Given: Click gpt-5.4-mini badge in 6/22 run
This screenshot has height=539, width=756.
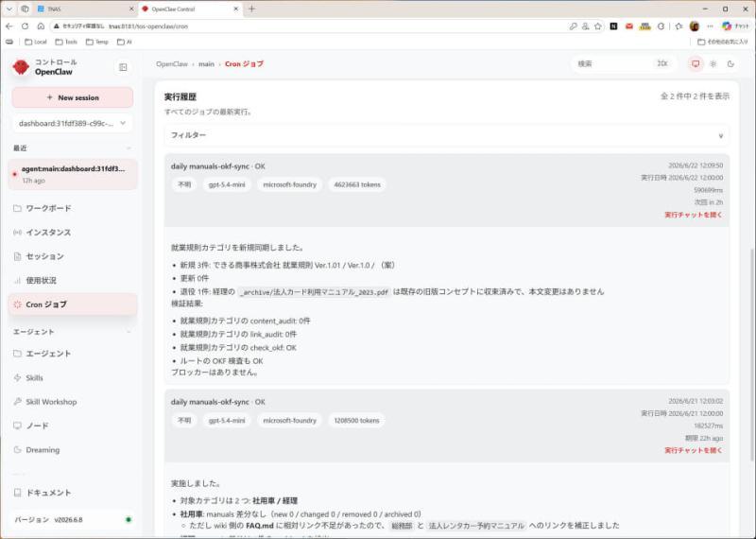Looking at the screenshot, I should click(227, 184).
